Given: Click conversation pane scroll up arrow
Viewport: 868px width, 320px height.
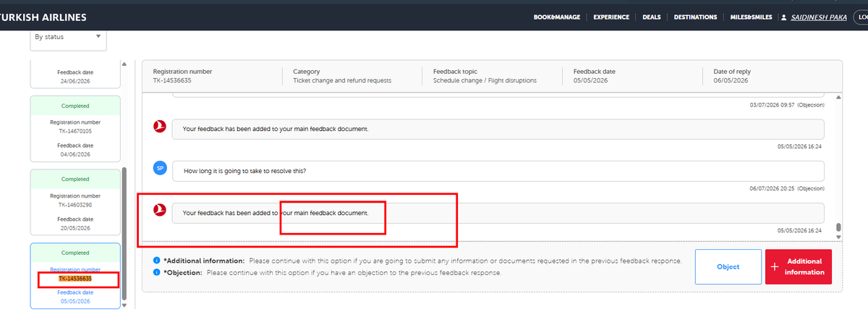Looking at the screenshot, I should click(x=839, y=96).
